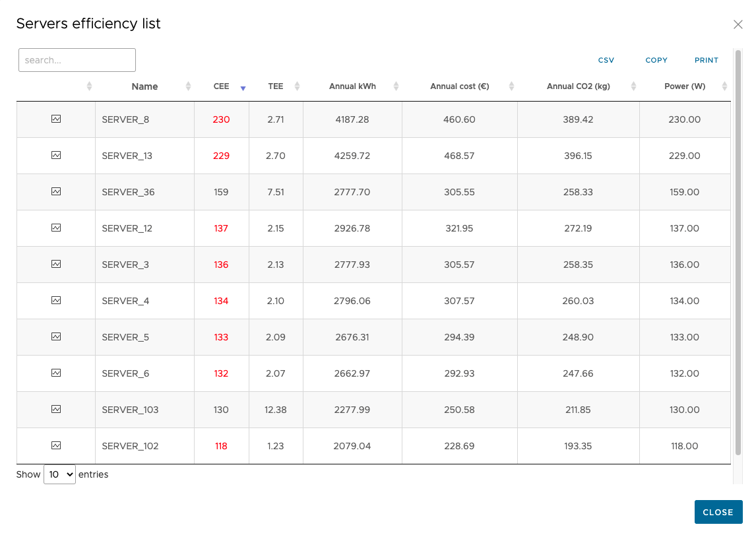Open chart icon for SERVER_8 row
756x537 pixels.
coord(56,119)
